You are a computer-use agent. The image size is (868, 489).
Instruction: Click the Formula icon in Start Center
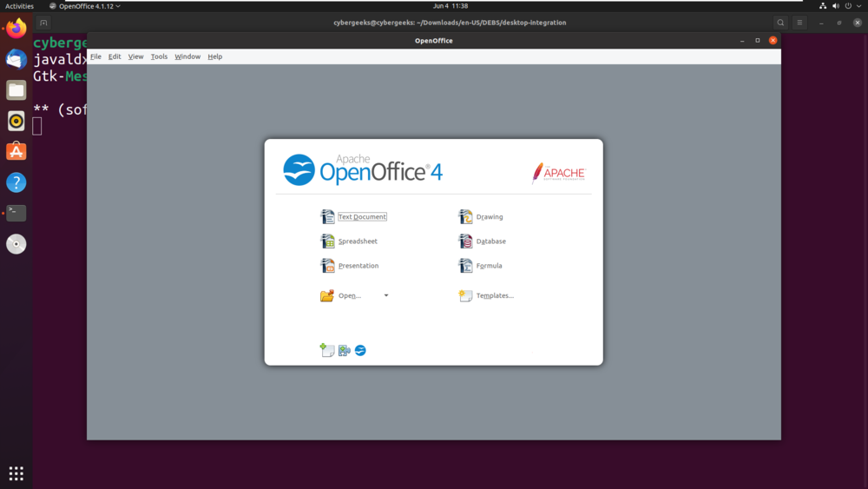[x=465, y=265]
